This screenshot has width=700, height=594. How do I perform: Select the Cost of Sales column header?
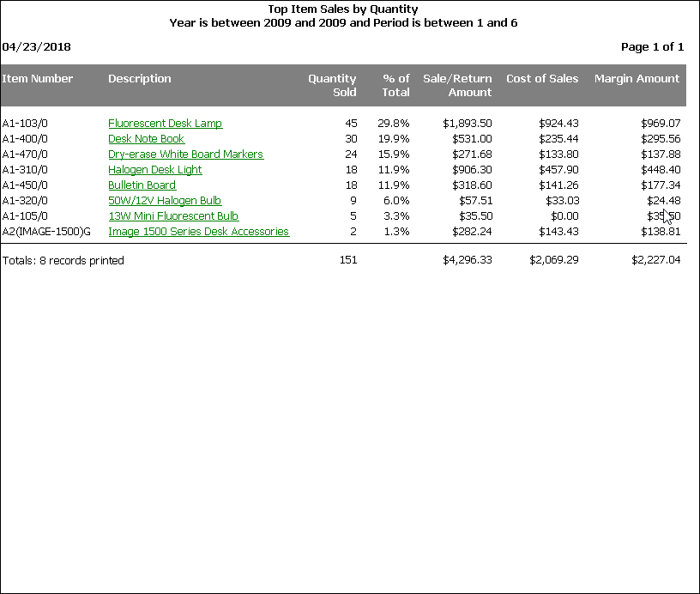pos(542,79)
